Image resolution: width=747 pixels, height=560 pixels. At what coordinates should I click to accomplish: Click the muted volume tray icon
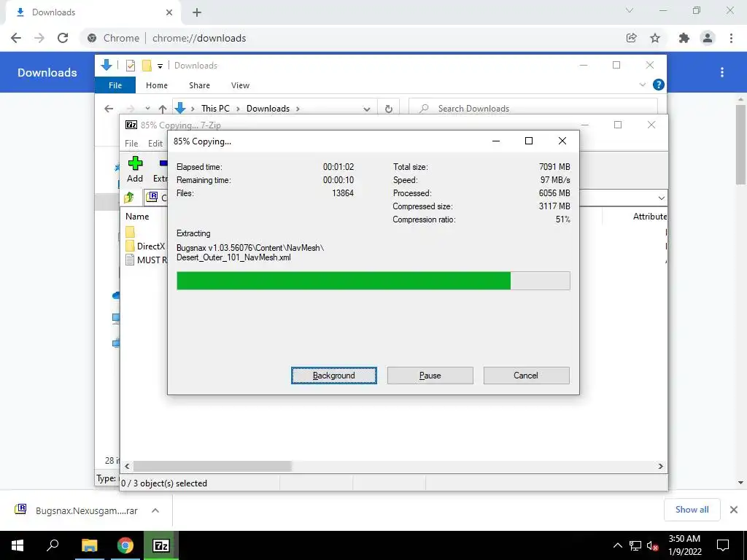(651, 545)
